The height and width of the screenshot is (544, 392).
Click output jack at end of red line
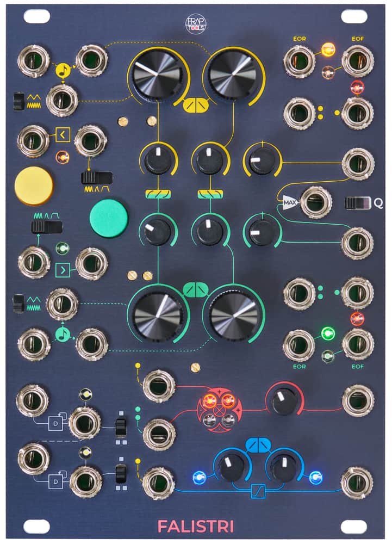pyautogui.click(x=358, y=400)
